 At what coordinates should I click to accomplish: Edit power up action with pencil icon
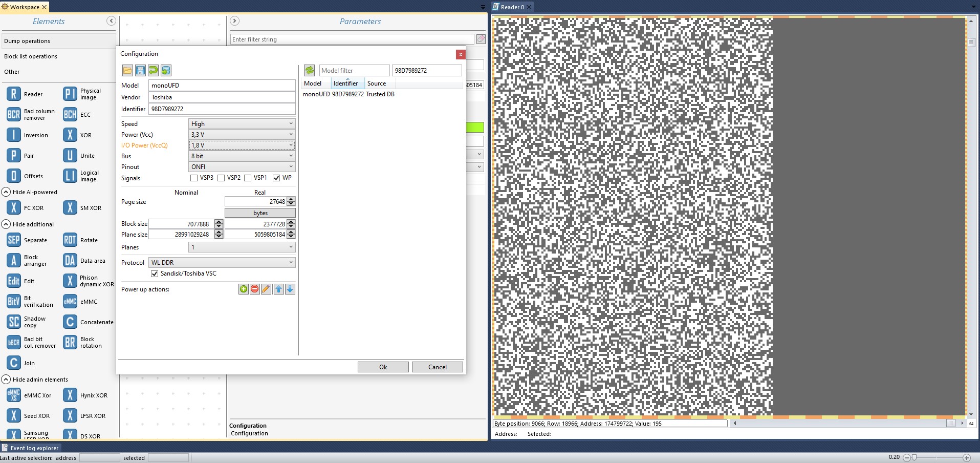point(266,289)
